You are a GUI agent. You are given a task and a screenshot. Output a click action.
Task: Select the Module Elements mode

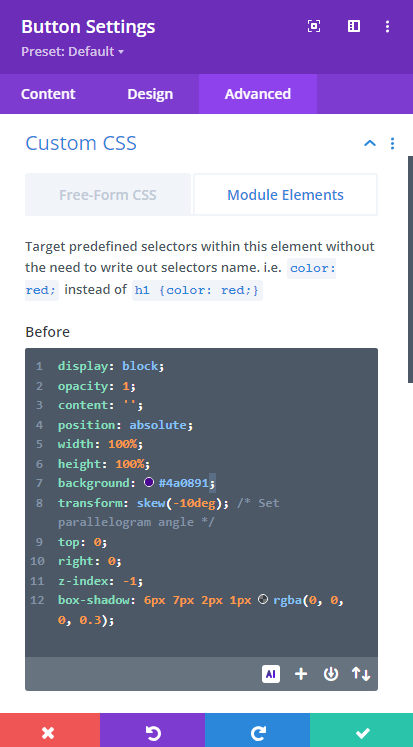click(285, 195)
